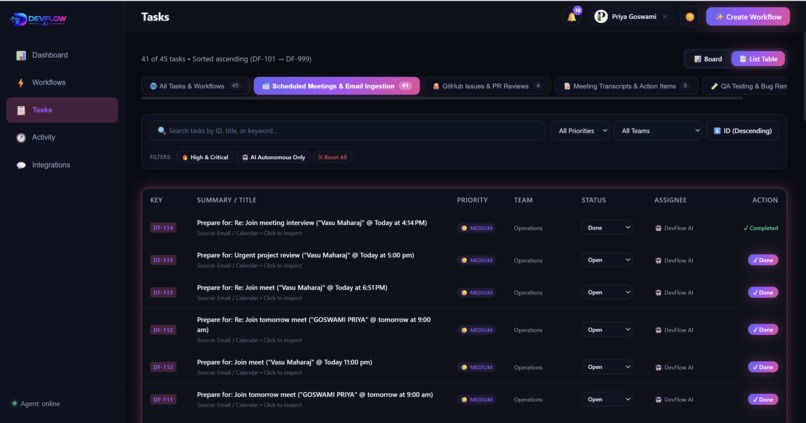Switch to List Table view
Screen dimensions: 806x423
(x=758, y=59)
